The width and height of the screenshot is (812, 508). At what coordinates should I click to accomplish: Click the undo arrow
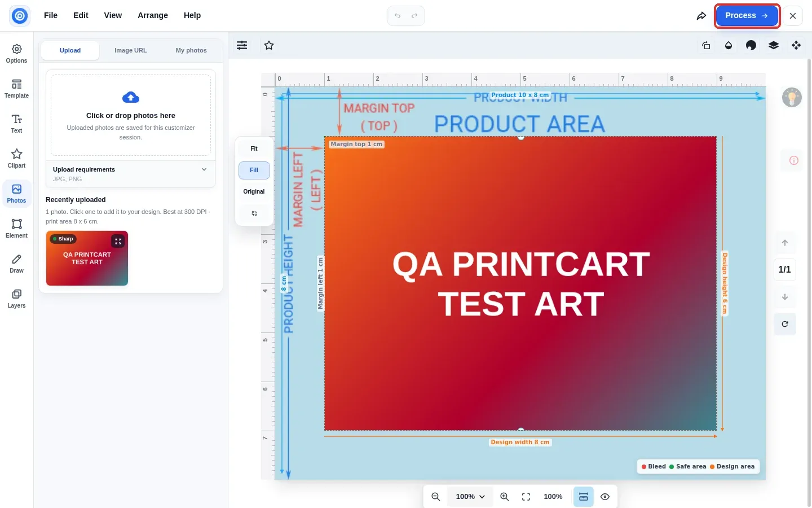tap(398, 16)
